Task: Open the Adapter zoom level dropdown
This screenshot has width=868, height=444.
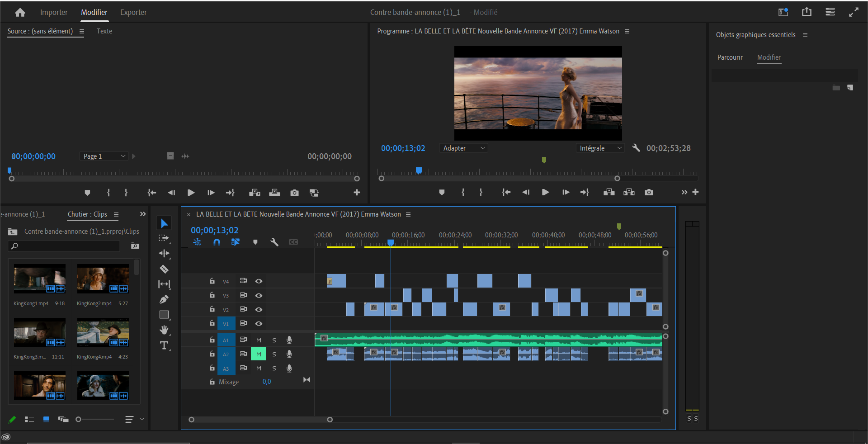Action: [463, 148]
